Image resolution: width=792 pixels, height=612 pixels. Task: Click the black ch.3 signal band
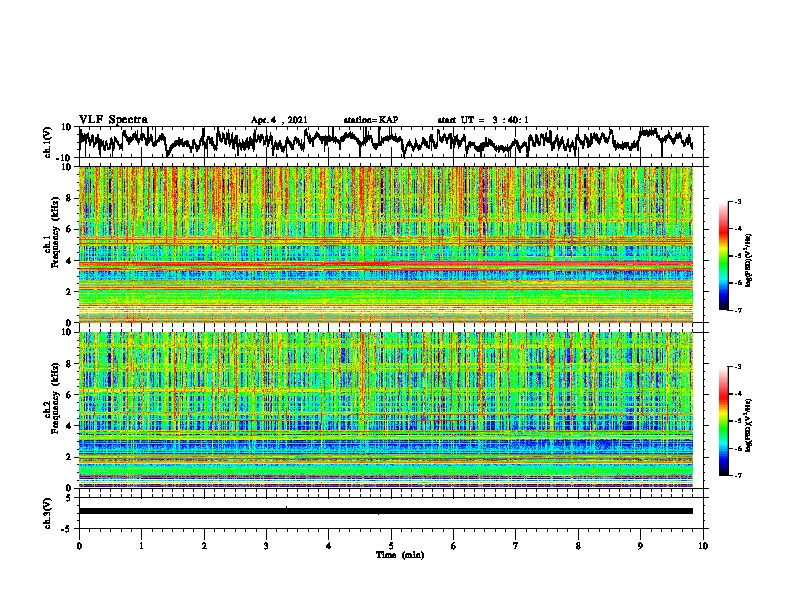pos(386,511)
